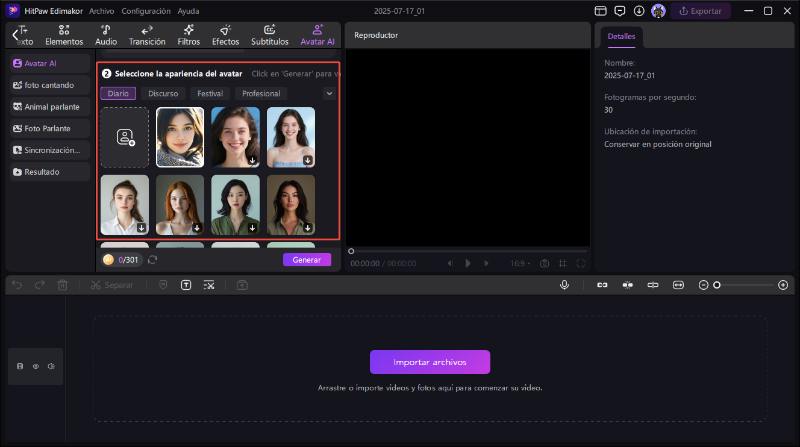Open the feedback message icon
Image resolution: width=800 pixels, height=447 pixels.
(619, 11)
